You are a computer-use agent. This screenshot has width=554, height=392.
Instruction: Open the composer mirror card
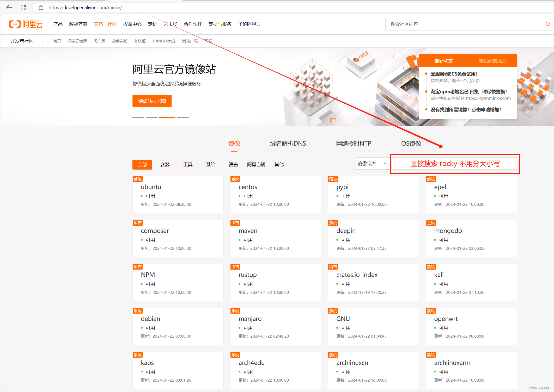click(178, 239)
